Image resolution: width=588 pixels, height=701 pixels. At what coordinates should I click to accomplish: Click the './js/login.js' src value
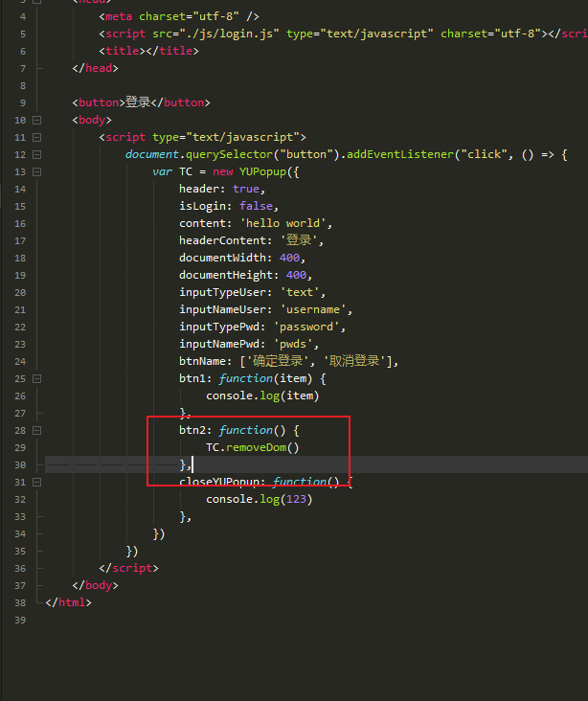[x=230, y=34]
